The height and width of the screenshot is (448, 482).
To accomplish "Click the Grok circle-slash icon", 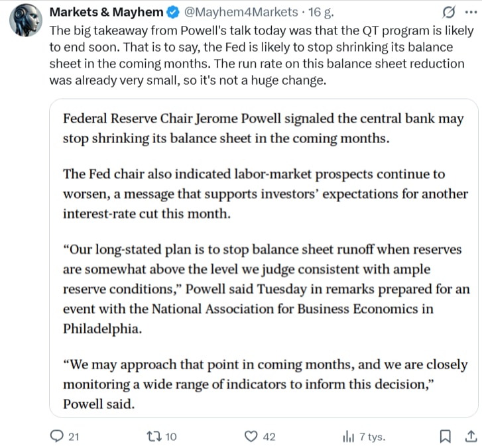I will pos(448,12).
